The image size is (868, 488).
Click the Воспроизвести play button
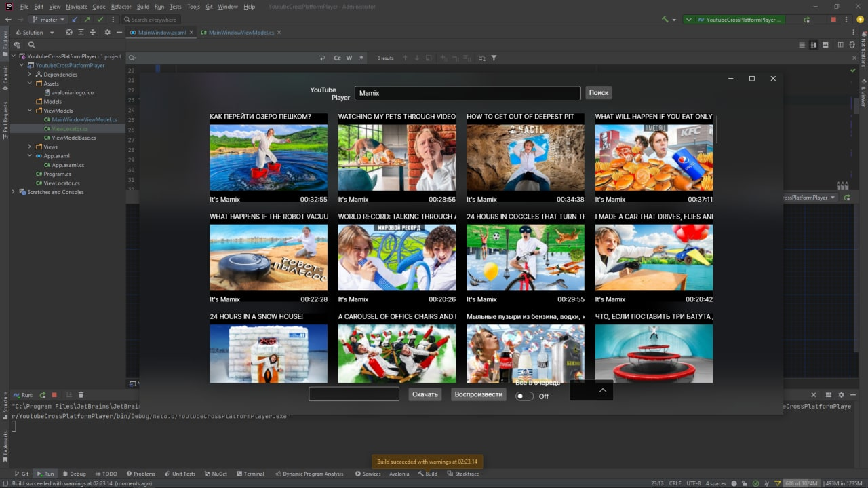point(479,394)
